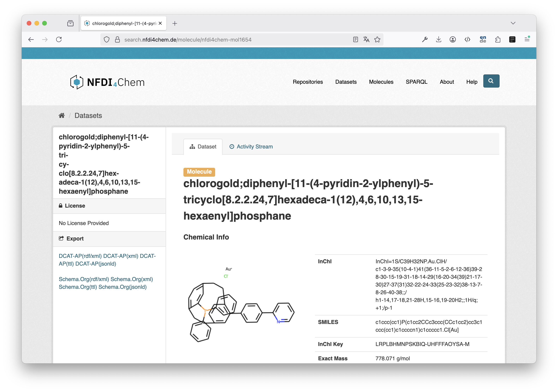Open the wrench tools icon
558x392 pixels.
[x=424, y=40]
